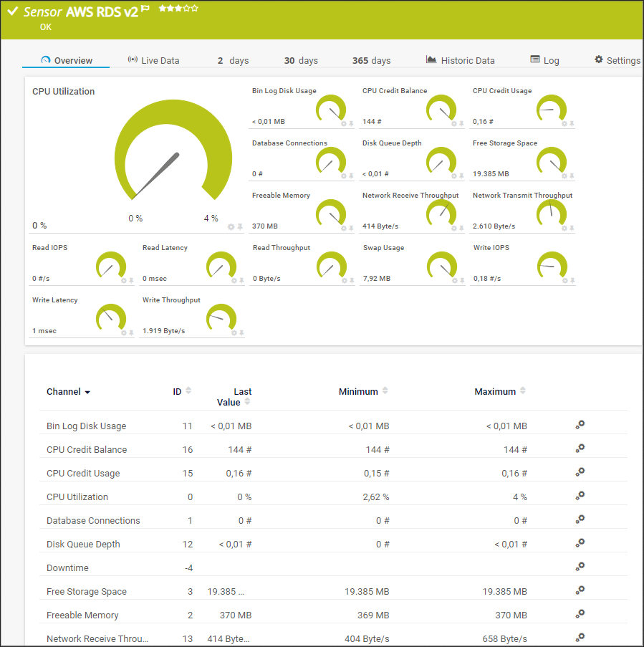The image size is (644, 647).
Task: Sort table by Maximum column arrows
Action: [x=522, y=391]
